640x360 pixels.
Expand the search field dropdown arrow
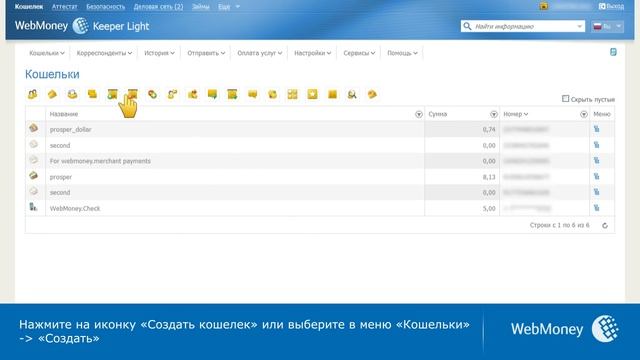click(579, 27)
